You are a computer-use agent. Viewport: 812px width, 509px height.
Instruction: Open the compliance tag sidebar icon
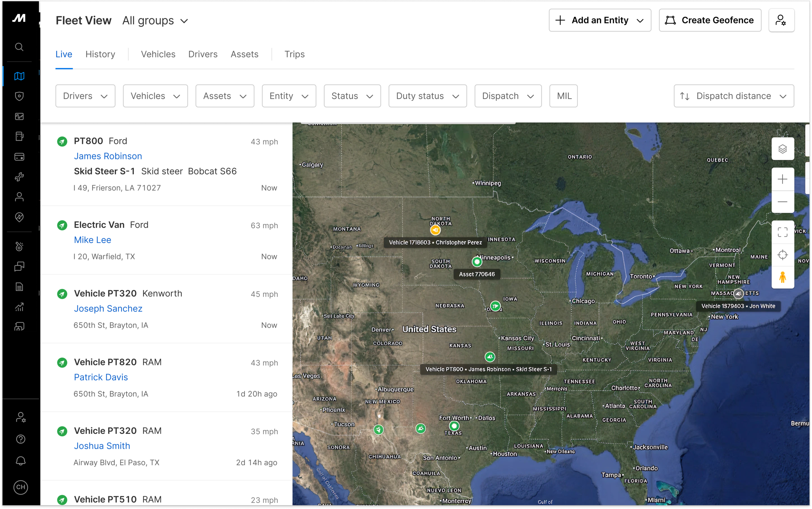coord(19,217)
